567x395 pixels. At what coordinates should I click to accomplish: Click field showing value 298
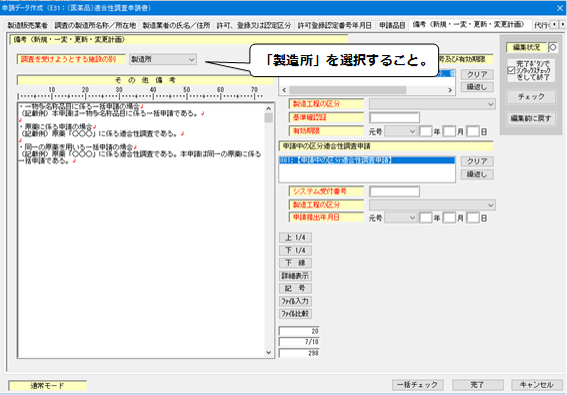(299, 353)
